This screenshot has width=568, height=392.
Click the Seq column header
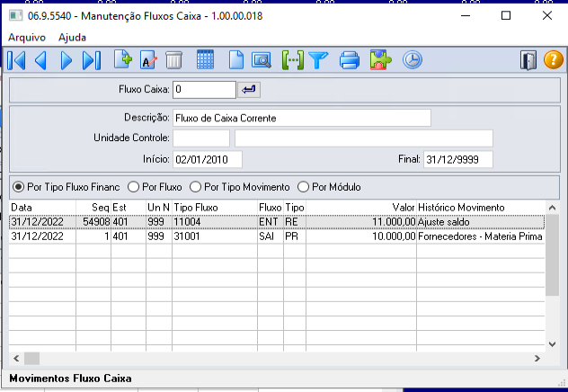tap(93, 208)
